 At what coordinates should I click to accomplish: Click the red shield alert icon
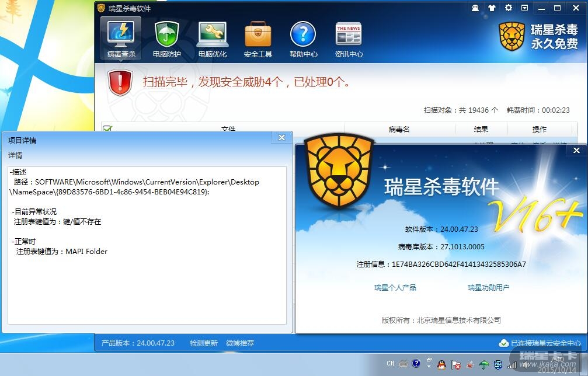coord(120,82)
